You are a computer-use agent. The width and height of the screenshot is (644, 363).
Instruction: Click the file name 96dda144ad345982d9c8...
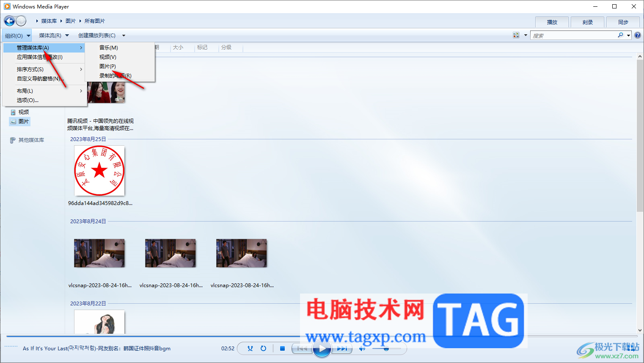pyautogui.click(x=100, y=203)
